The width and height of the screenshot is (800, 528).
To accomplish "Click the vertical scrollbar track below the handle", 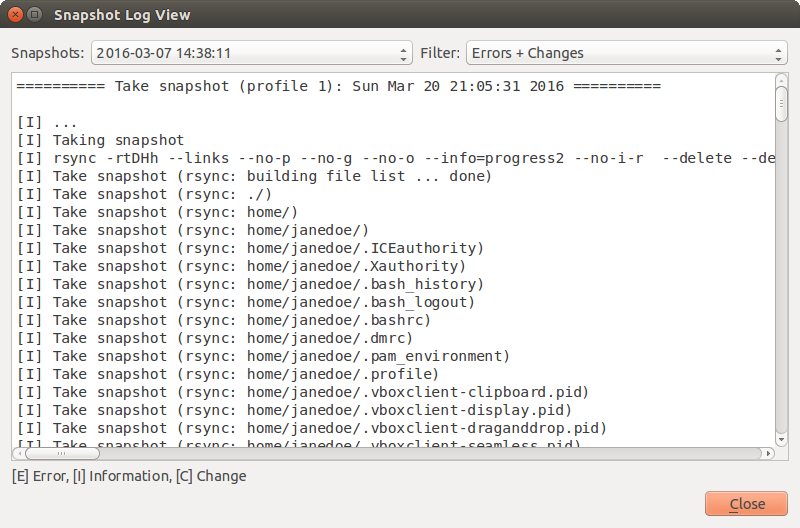I will (781, 278).
